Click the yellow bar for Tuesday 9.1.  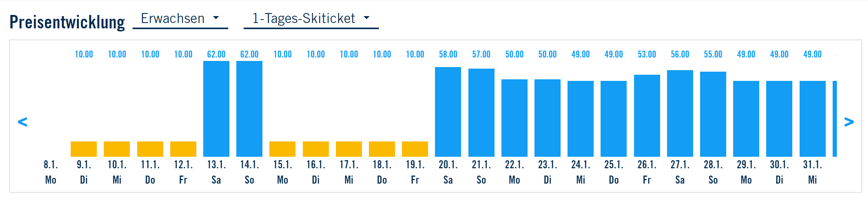(x=84, y=149)
